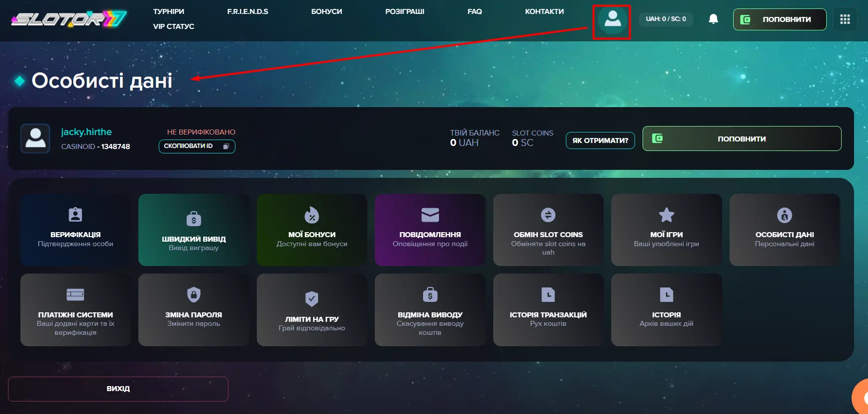Image resolution: width=868 pixels, height=414 pixels.
Task: Click the Оповіщення про події subtitle
Action: (430, 244)
